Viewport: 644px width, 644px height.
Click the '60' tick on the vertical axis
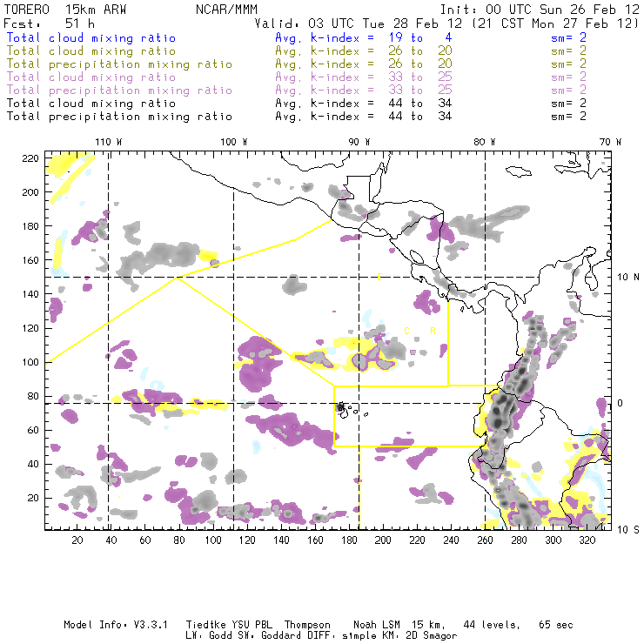pos(33,430)
